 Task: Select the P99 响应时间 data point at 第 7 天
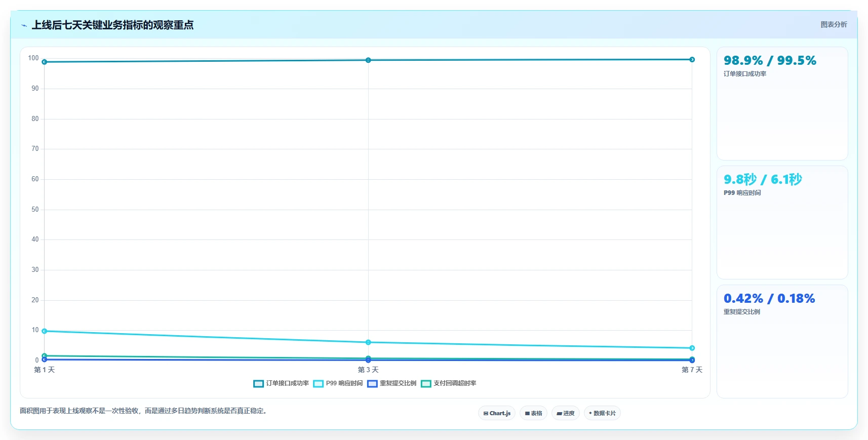click(x=692, y=348)
